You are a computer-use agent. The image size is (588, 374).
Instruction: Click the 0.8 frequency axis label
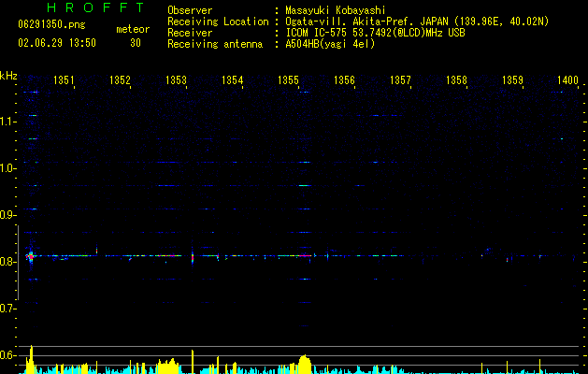click(x=7, y=262)
